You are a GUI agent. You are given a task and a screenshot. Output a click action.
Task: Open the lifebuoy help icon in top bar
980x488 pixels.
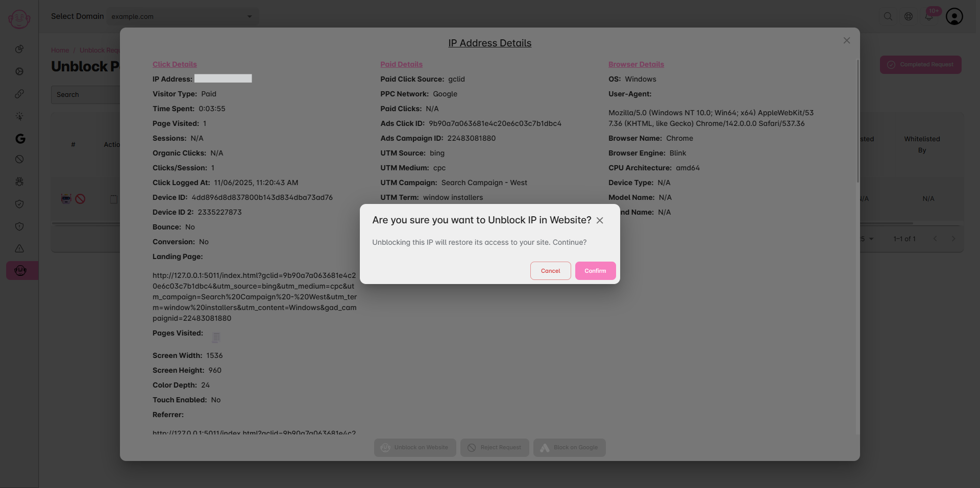(x=909, y=16)
